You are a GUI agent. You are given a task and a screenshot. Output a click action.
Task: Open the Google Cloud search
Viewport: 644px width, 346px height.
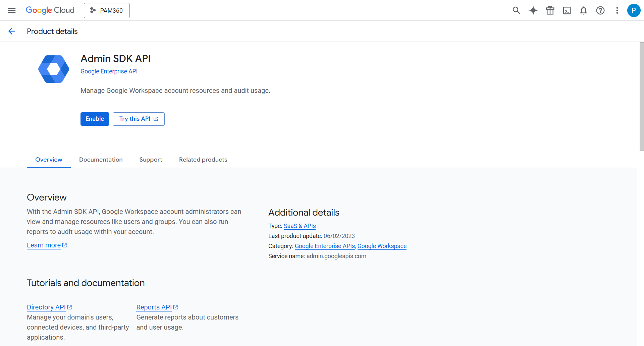click(x=516, y=10)
